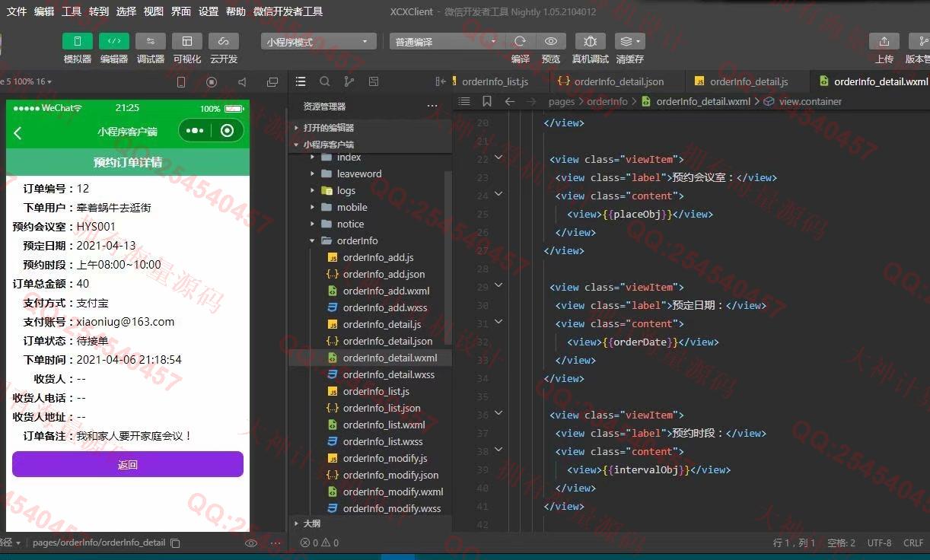The width and height of the screenshot is (930, 560).
Task: Click the errors and warnings status indicator
Action: (x=320, y=543)
